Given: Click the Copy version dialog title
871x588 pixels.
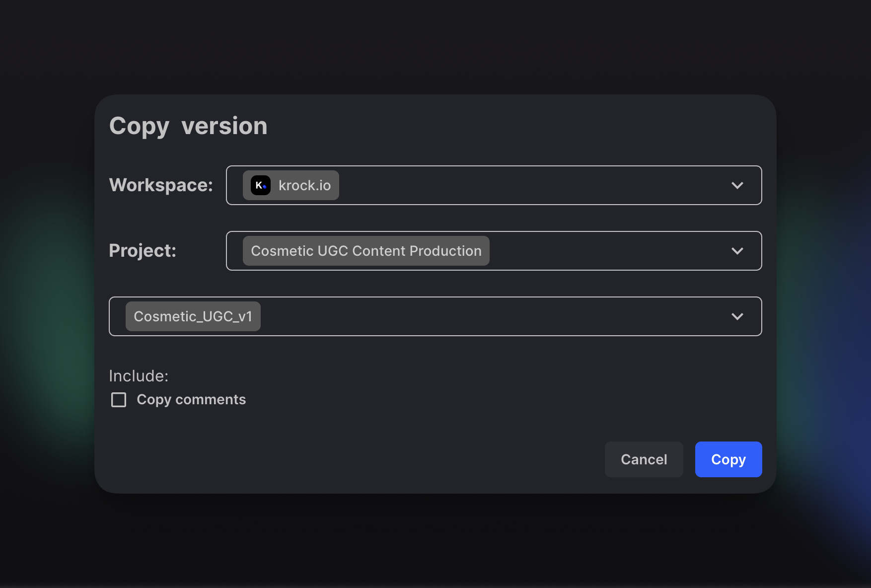Looking at the screenshot, I should pyautogui.click(x=188, y=126).
